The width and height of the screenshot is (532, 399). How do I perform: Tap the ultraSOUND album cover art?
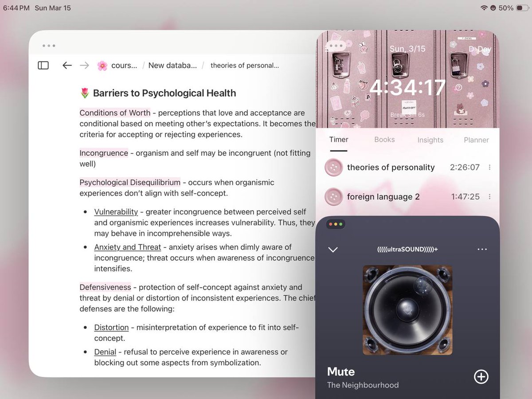(407, 310)
